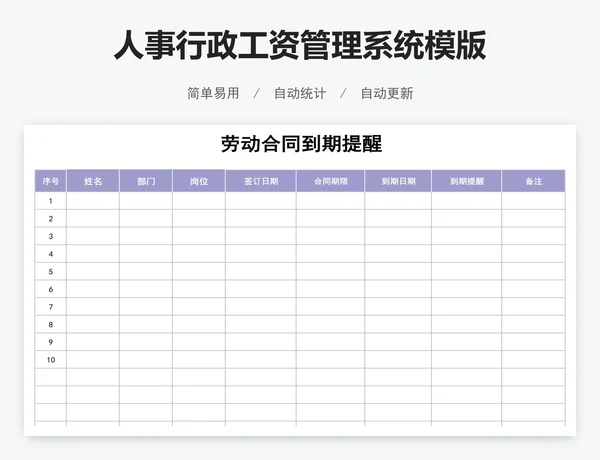This screenshot has width=600, height=460.
Task: Click the 人事行政工资管理系统模版 main heading
Action: (300, 45)
